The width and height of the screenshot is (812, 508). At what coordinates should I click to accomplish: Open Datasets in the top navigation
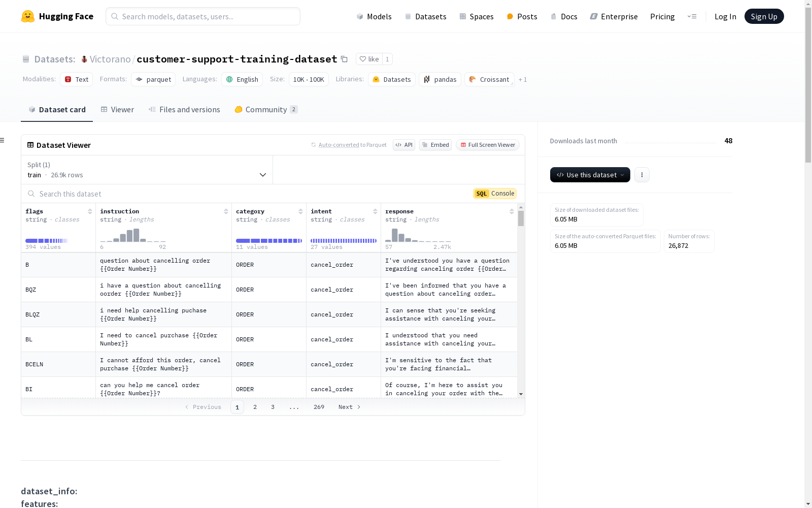pos(425,16)
